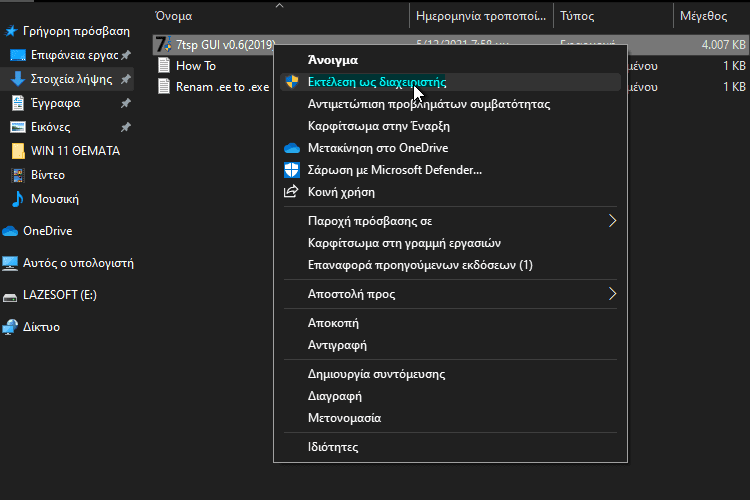The height and width of the screenshot is (500, 750).
Task: Open WIN 11 ΘΕΜΑΤΑ in sidebar
Action: tap(76, 151)
